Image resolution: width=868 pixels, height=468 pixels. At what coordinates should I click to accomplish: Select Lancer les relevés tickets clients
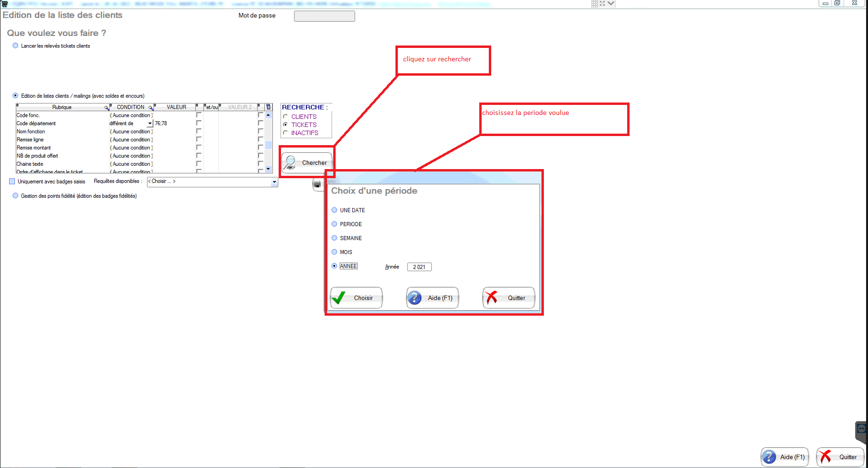coord(15,46)
